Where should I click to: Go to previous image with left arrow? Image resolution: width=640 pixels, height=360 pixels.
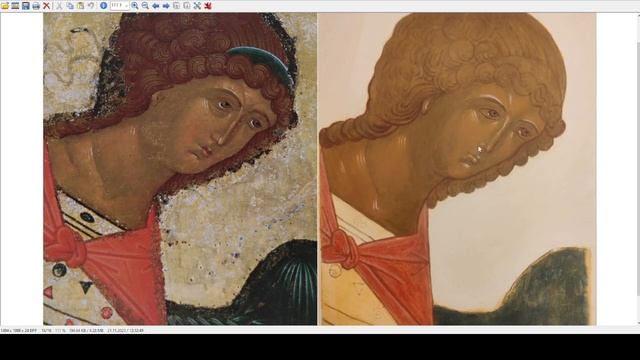(156, 6)
